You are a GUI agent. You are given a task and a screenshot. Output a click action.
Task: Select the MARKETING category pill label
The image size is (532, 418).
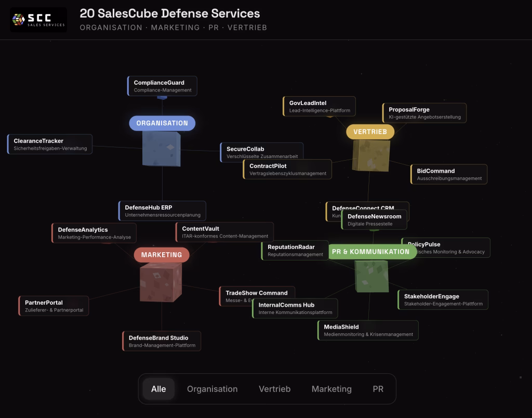coord(162,255)
